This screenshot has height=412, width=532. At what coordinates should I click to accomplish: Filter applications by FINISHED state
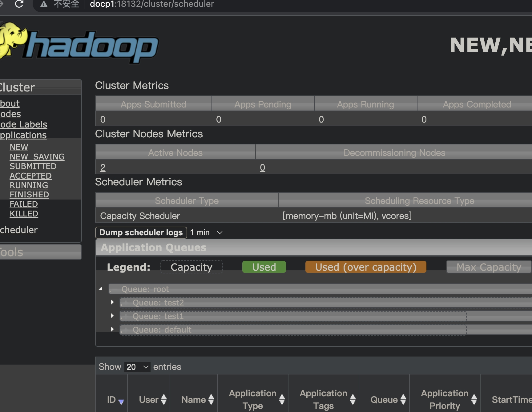coord(29,195)
